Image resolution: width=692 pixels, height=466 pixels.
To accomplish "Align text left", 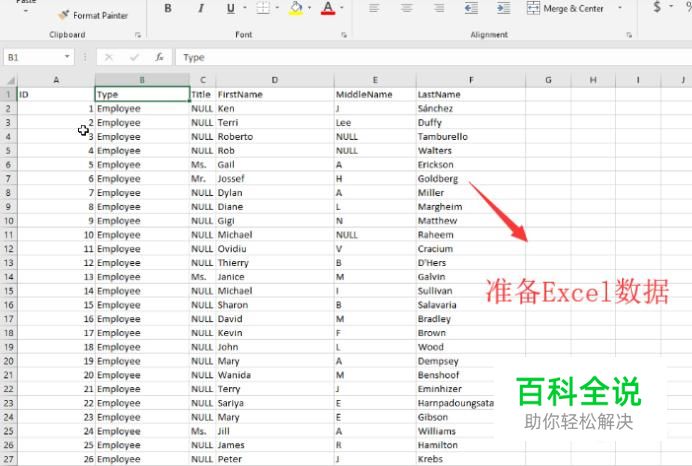I will [x=374, y=8].
